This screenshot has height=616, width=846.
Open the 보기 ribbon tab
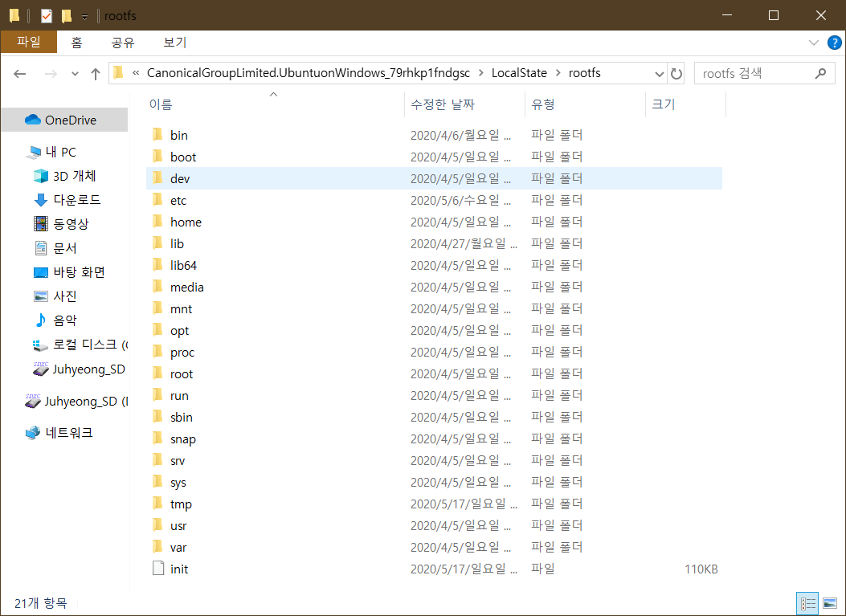[x=175, y=42]
